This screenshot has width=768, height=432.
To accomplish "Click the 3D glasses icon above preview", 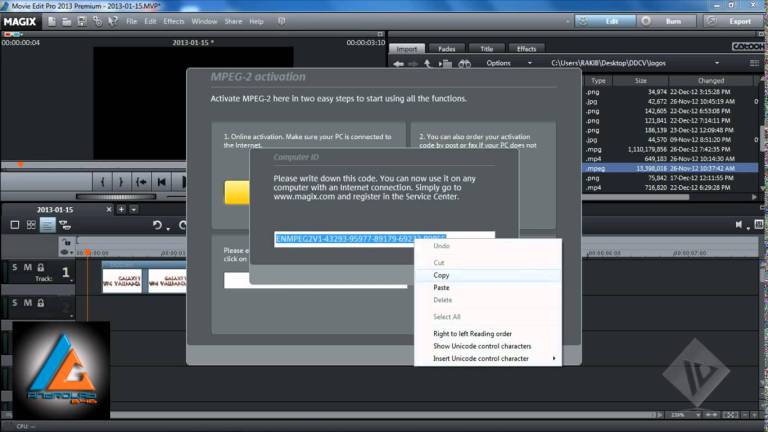I will pos(13,34).
